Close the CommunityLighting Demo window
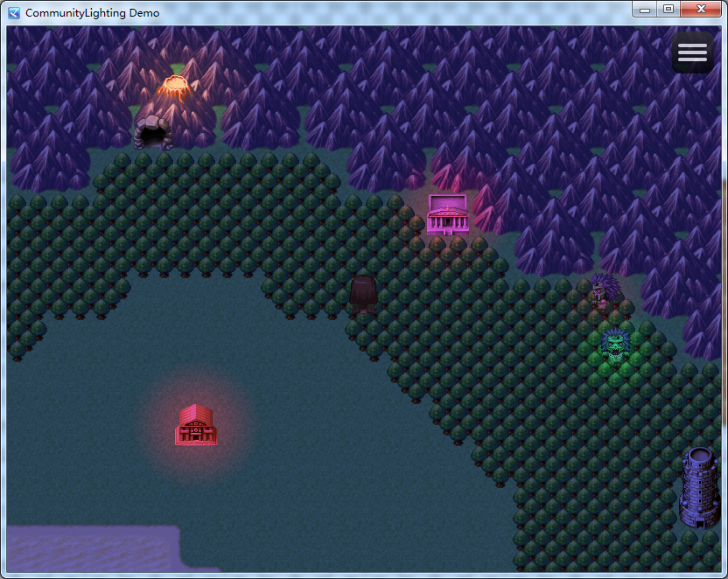 pos(701,10)
